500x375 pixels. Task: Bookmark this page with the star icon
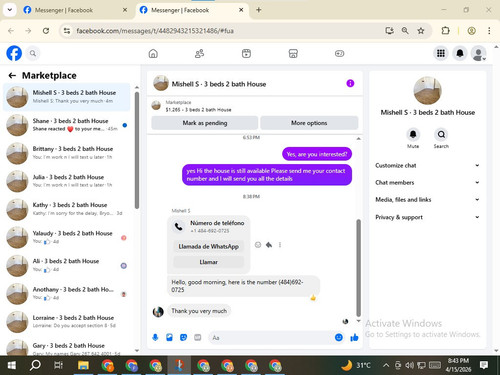[421, 31]
